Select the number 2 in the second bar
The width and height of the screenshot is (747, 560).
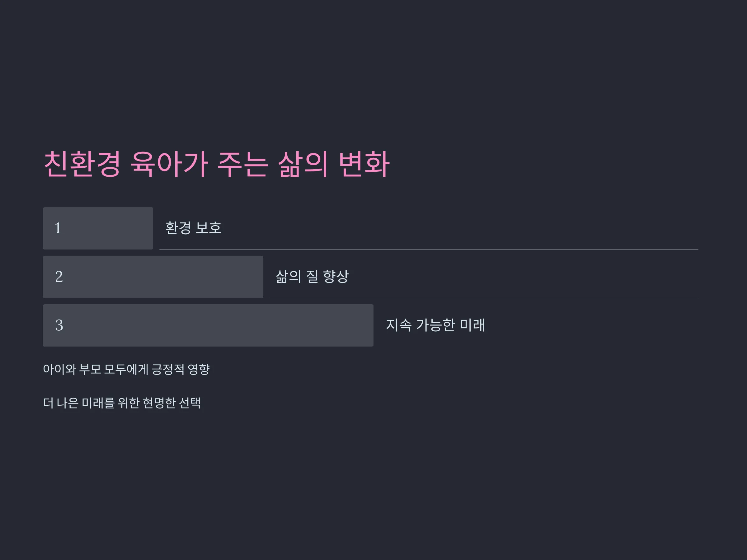pos(59,277)
